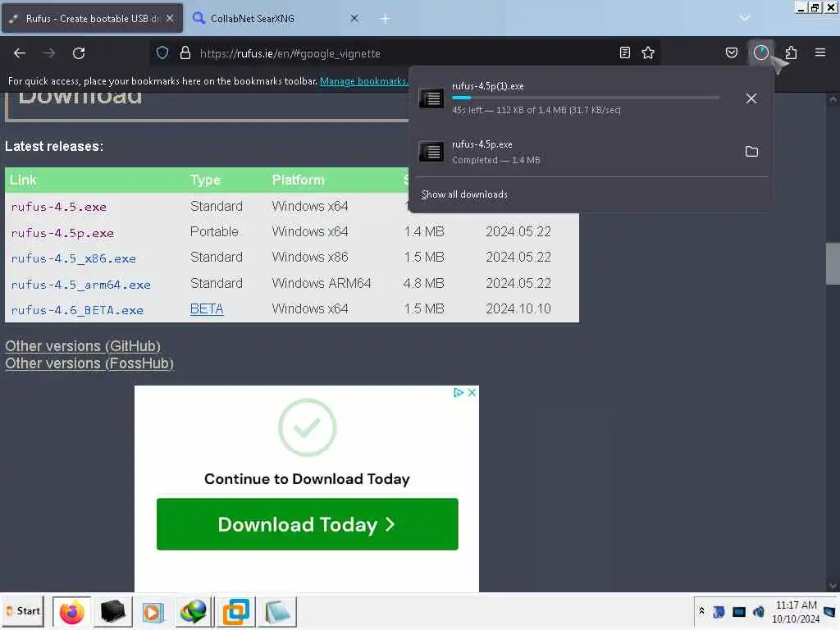
Task: Download rufus-4.6_BETA.exe
Action: pyautogui.click(x=77, y=310)
